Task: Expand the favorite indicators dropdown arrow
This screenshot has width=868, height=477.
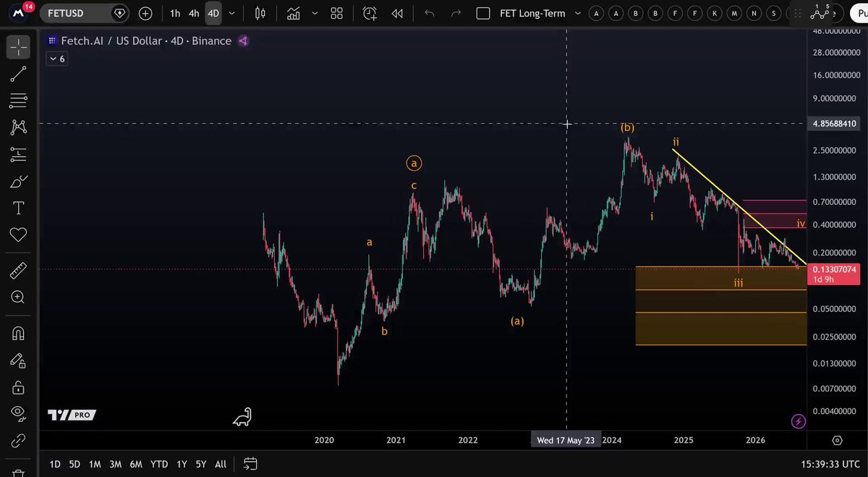Action: (x=315, y=13)
